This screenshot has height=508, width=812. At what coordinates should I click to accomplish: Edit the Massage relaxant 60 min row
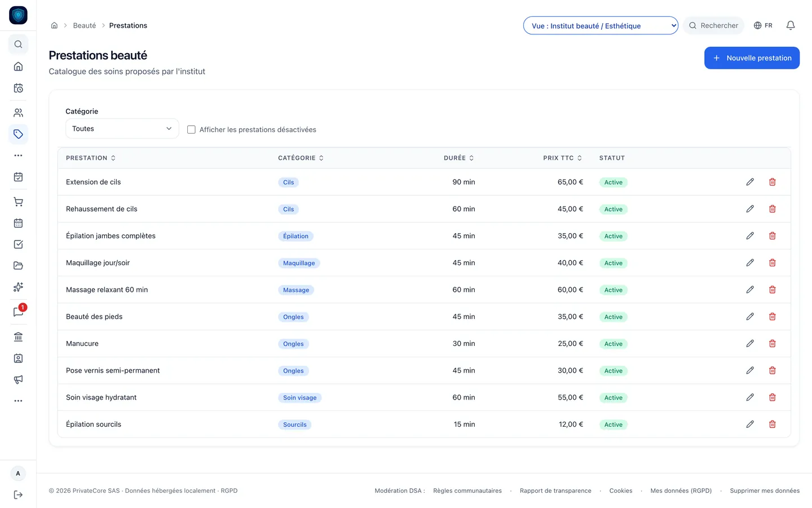(x=750, y=290)
